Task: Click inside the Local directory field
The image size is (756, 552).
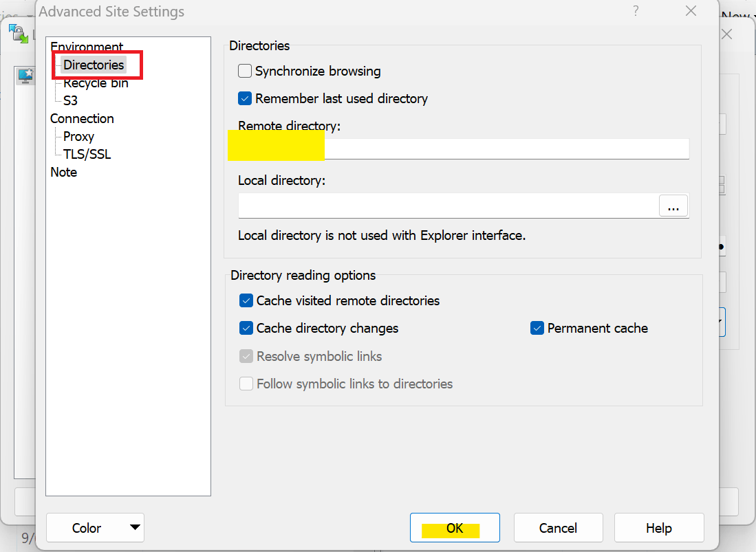Action: [x=447, y=206]
